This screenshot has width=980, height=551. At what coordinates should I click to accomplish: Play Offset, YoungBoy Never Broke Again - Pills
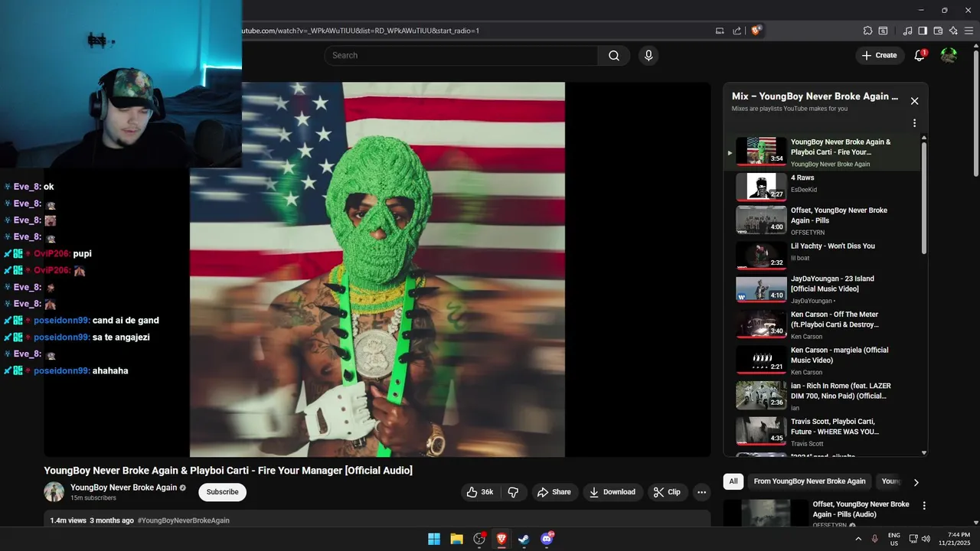[823, 221]
